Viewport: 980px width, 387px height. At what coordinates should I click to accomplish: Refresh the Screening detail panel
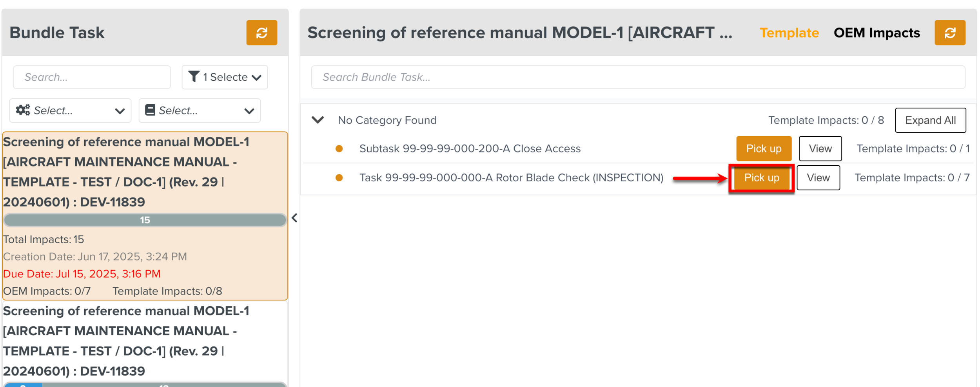[x=949, y=33]
